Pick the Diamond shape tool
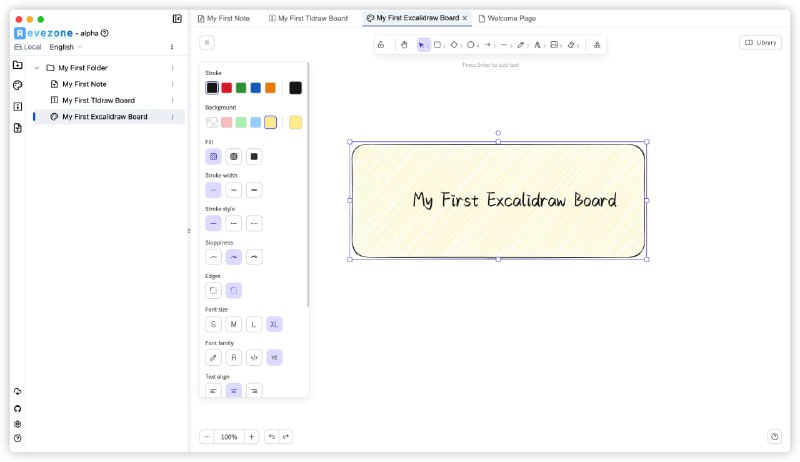Screen dimensions: 800x462 click(454, 44)
